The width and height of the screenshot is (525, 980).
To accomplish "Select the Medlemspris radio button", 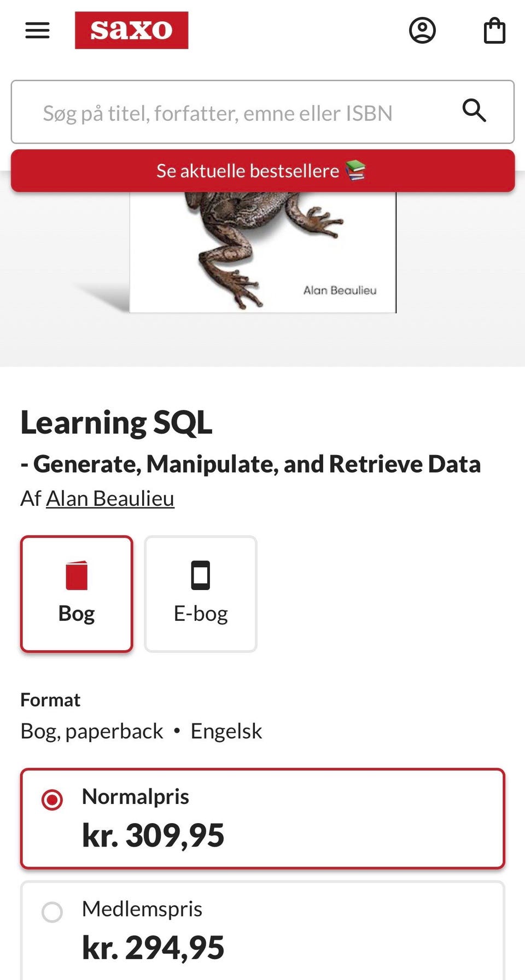I will 52,912.
